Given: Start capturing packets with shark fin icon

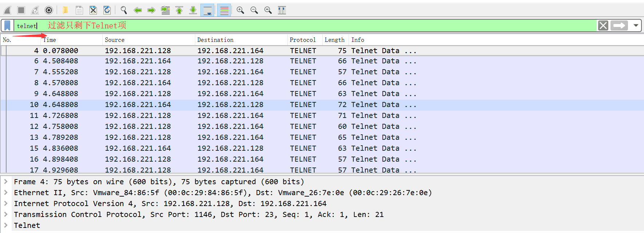Looking at the screenshot, I should point(7,10).
